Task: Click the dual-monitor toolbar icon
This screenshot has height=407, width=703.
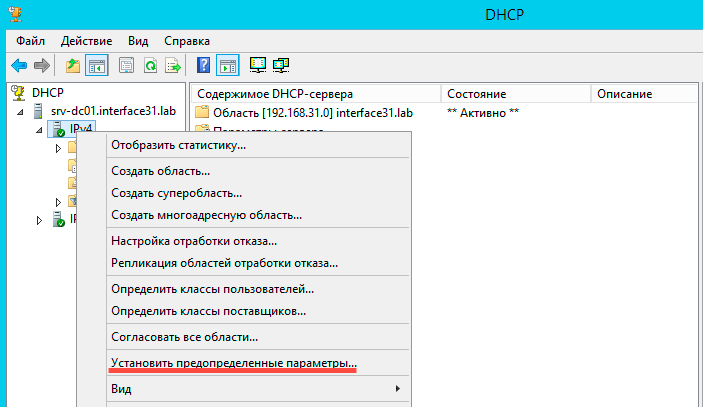Action: coord(281,65)
